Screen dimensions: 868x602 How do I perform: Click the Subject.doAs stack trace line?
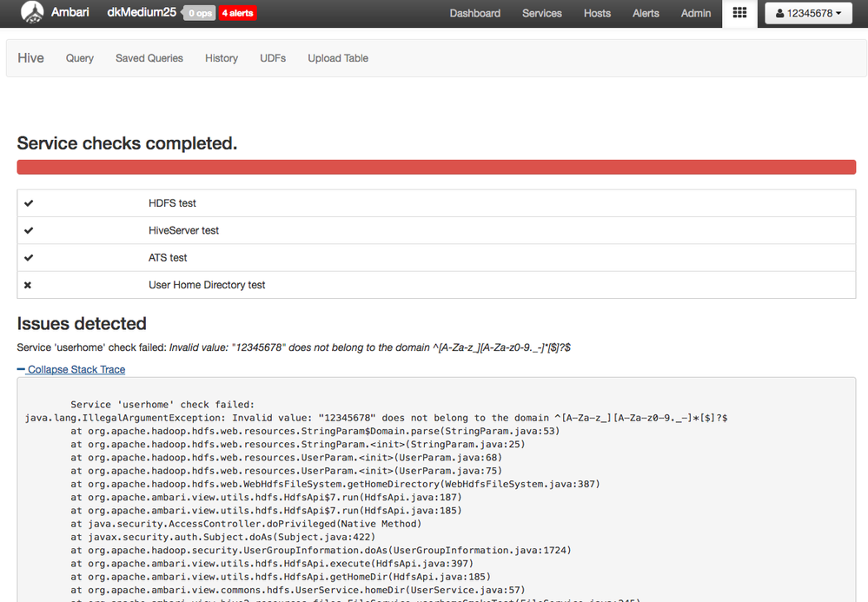click(x=222, y=537)
